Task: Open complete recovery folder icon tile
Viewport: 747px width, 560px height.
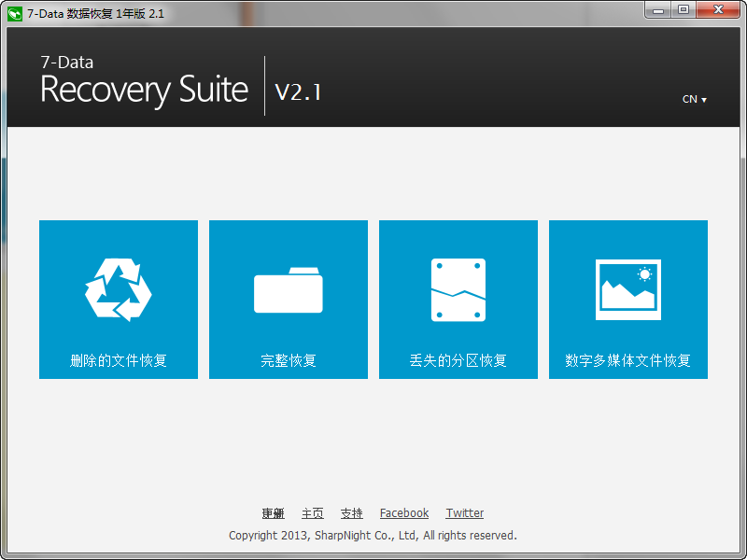Action: point(289,299)
